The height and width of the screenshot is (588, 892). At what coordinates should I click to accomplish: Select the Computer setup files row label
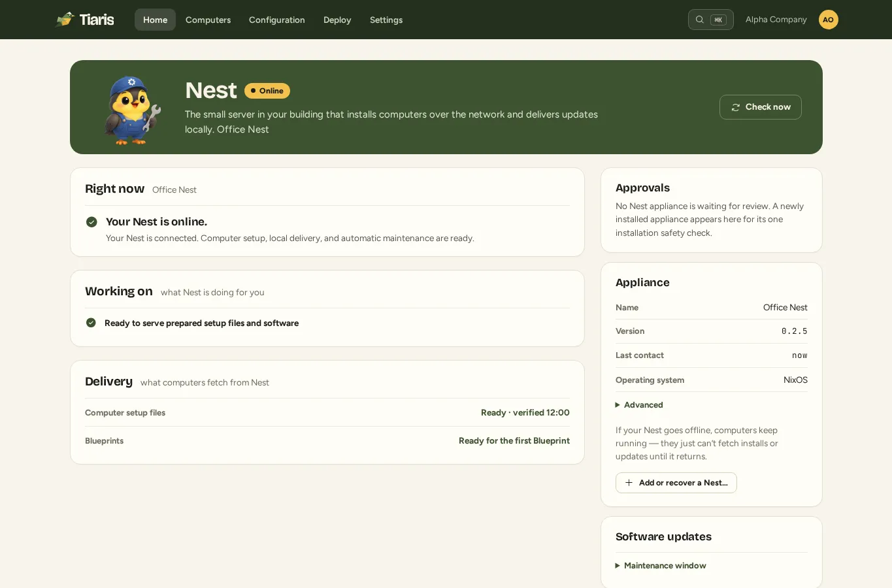[125, 413]
